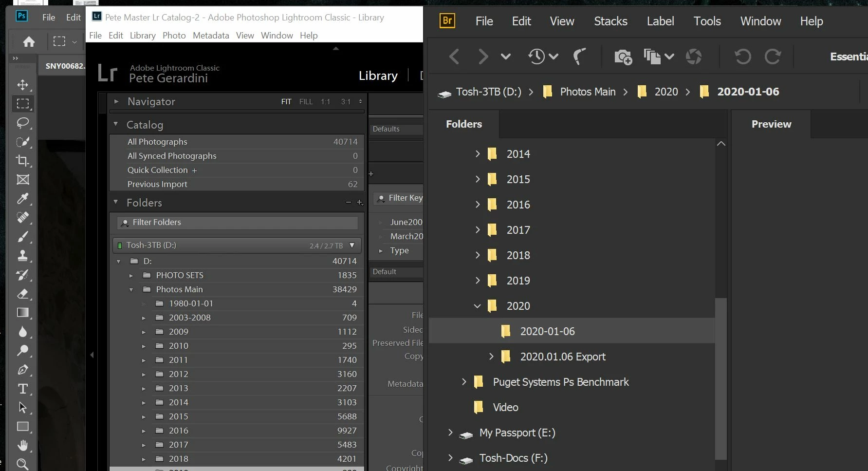Image resolution: width=868 pixels, height=471 pixels.
Task: Click the Filter Folders search field
Action: point(238,223)
